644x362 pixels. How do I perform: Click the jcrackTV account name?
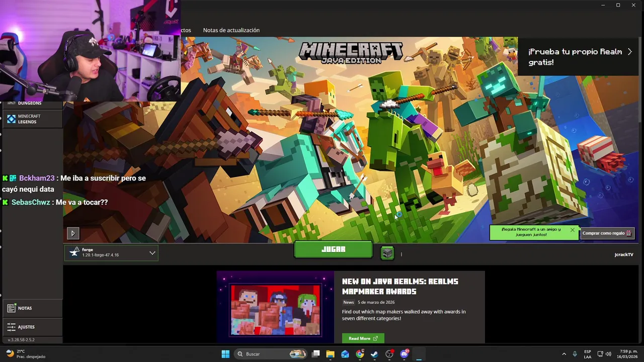click(x=624, y=255)
